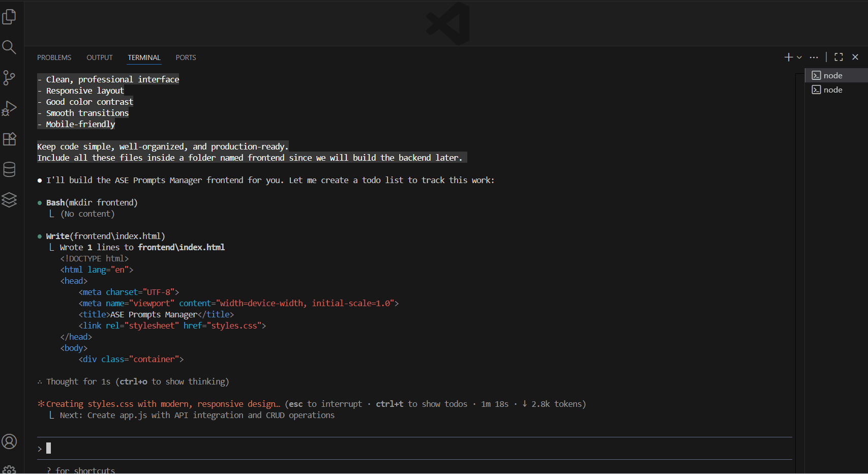Select the second node terminal instance
Viewport: 868px width, 474px height.
[832, 90]
